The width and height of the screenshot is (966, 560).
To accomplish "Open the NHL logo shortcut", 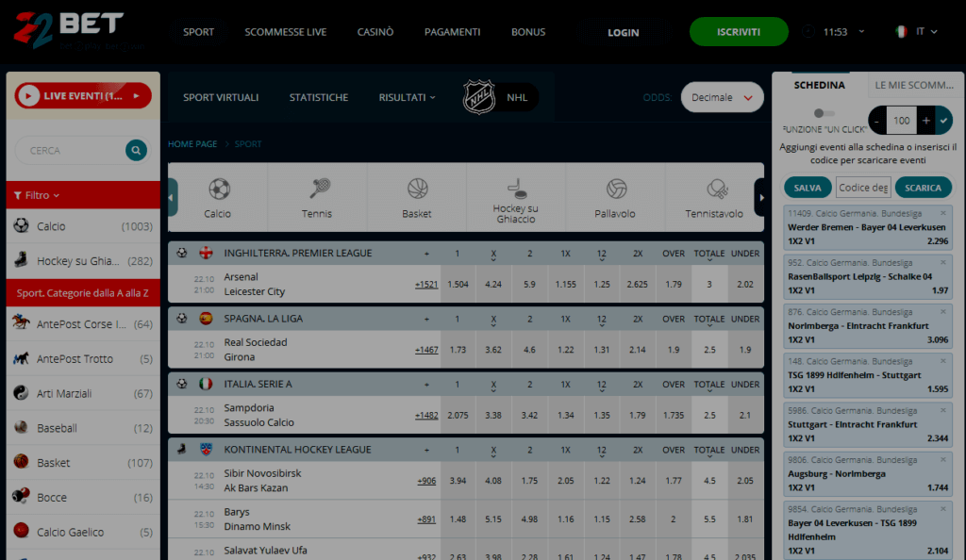I will pyautogui.click(x=479, y=96).
